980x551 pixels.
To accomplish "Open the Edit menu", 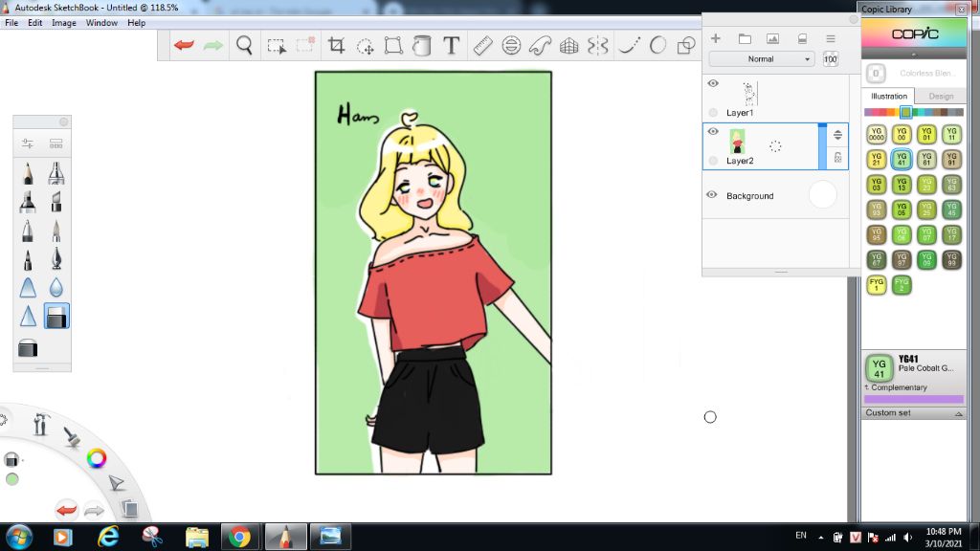I will [x=35, y=23].
